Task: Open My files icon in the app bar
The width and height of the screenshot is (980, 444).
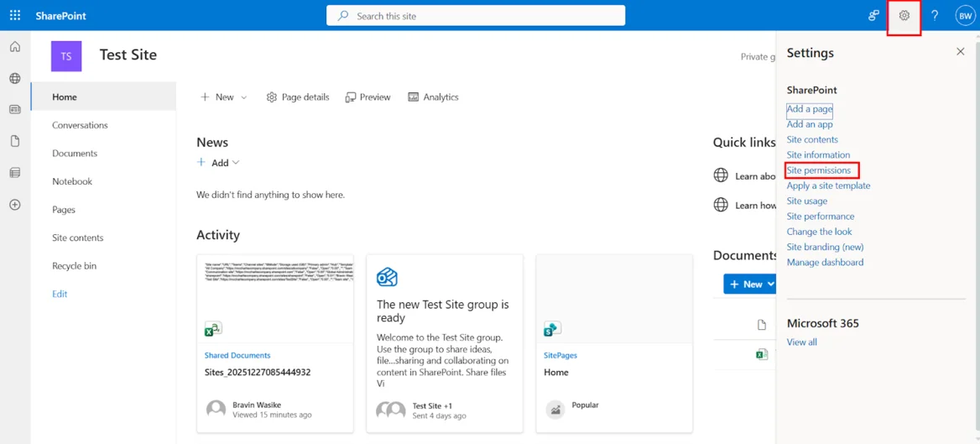Action: click(x=15, y=141)
